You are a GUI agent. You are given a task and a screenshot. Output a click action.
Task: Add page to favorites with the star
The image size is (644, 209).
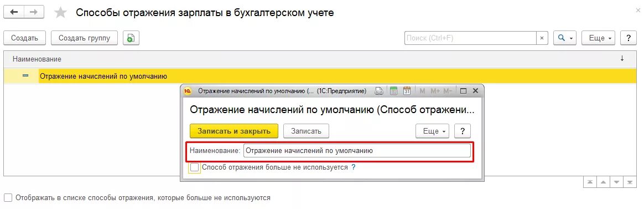coord(61,12)
